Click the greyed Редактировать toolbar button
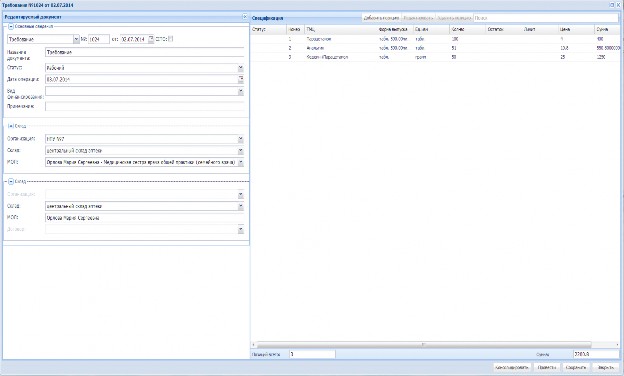 click(x=418, y=18)
